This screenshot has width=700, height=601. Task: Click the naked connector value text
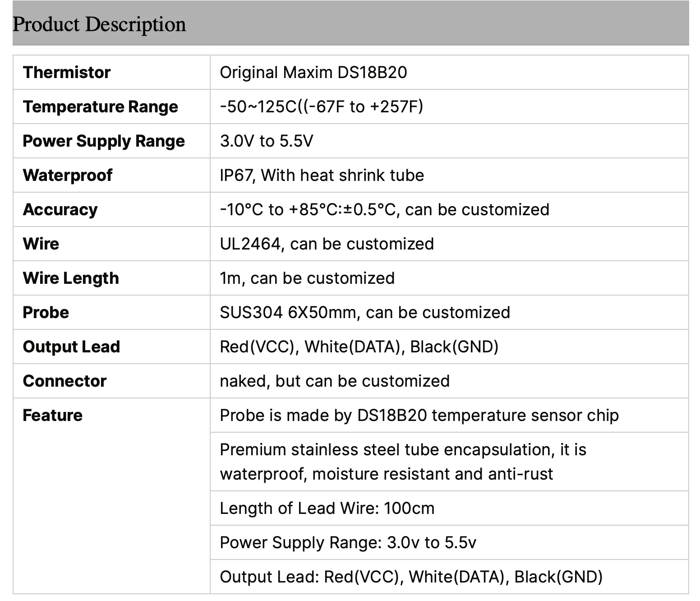click(335, 381)
